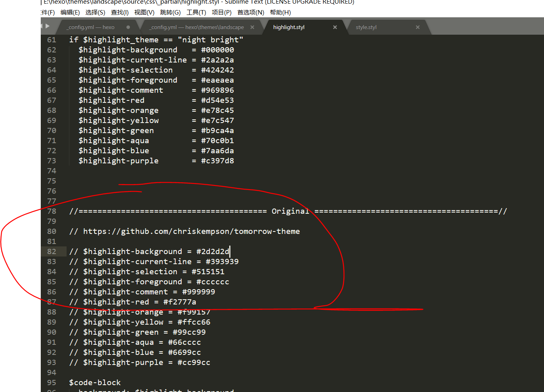Click the #cc99cc value on line 93
This screenshot has width=544, height=392.
[194, 363]
